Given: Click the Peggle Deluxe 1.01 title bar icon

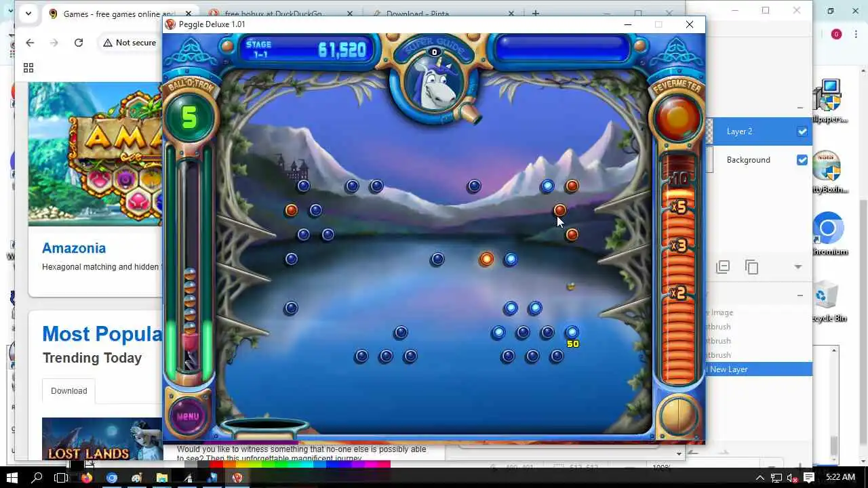Looking at the screenshot, I should click(x=171, y=24).
